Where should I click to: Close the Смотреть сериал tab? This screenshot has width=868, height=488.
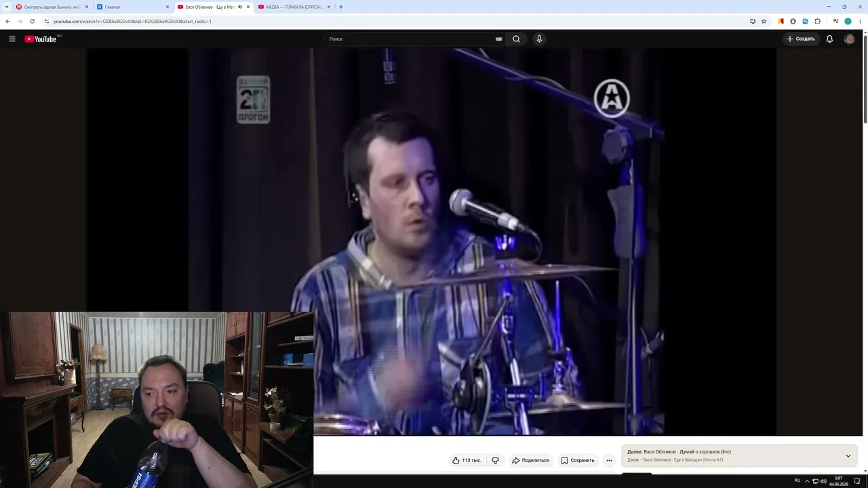[87, 7]
